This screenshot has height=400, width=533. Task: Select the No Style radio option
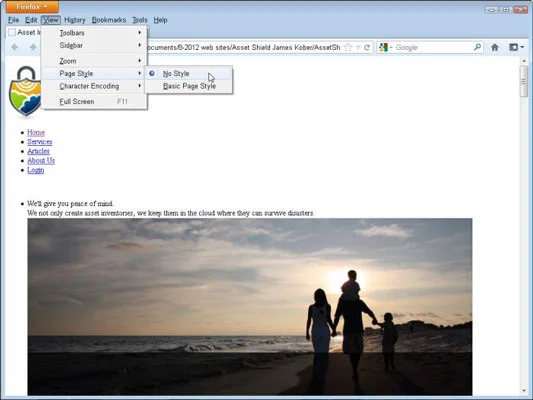189,73
